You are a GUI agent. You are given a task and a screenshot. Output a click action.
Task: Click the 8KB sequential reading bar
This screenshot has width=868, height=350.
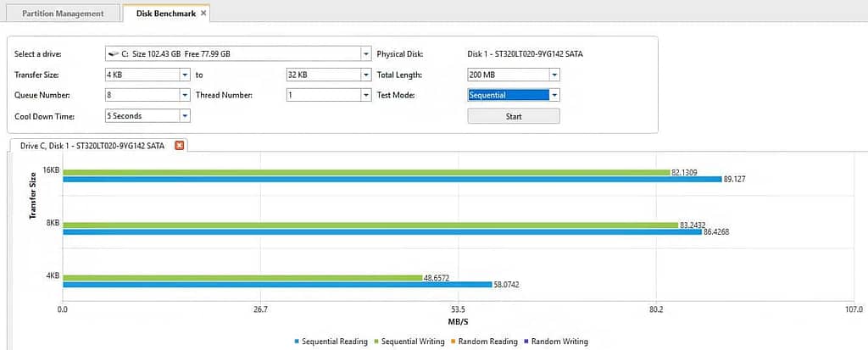tap(382, 232)
